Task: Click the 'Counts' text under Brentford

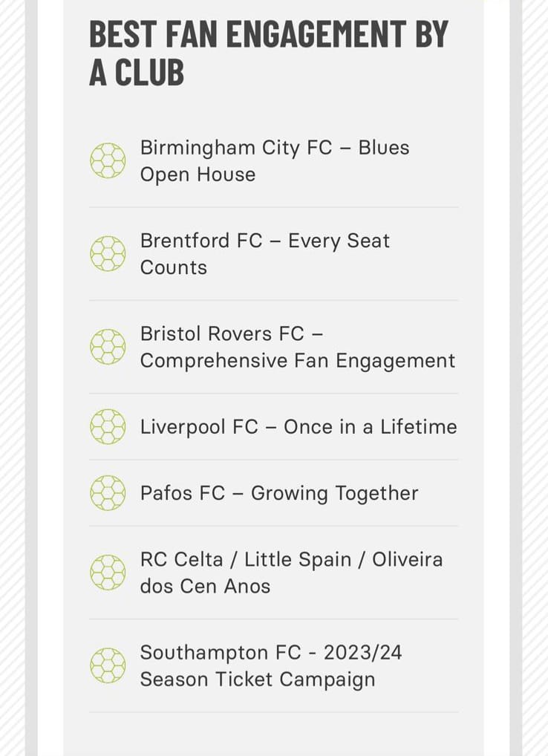Action: pyautogui.click(x=174, y=267)
